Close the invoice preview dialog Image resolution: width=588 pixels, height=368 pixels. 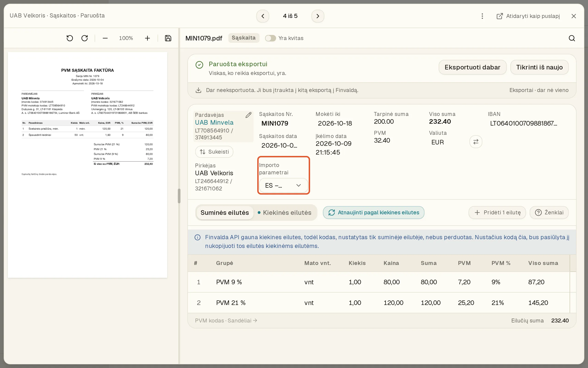(x=574, y=16)
